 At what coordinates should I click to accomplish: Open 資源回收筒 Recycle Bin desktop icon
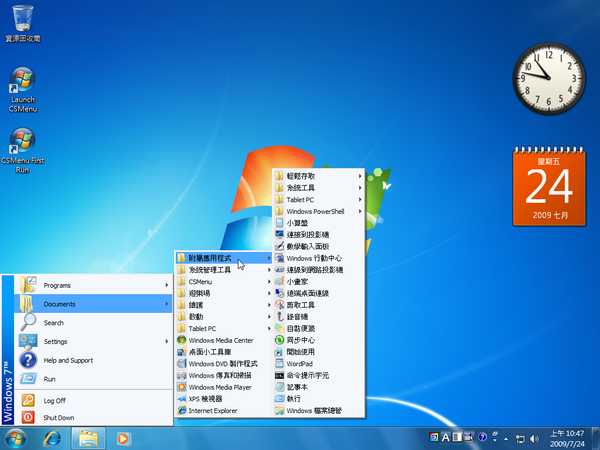tap(23, 24)
